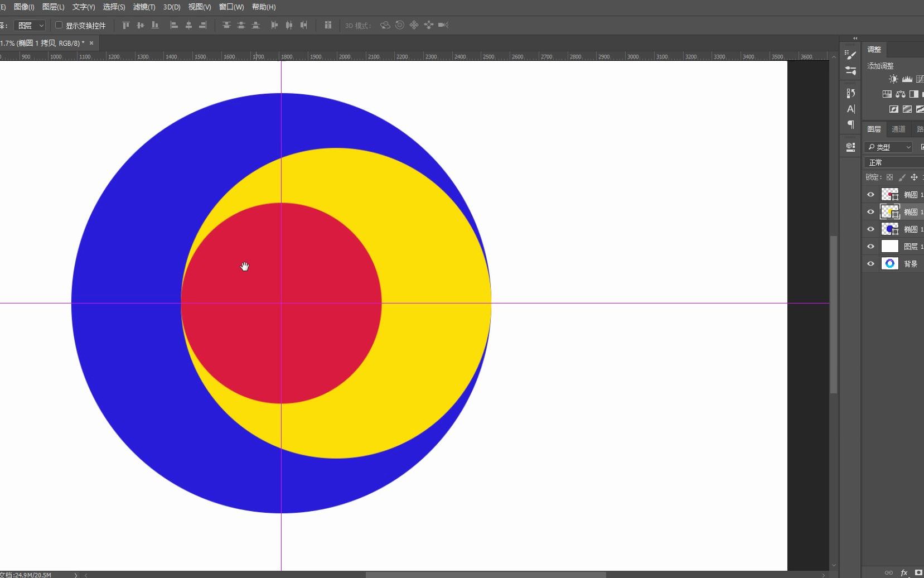Screen dimensions: 924x578
Task: Add a Posterize adjustment
Action: pos(907,109)
